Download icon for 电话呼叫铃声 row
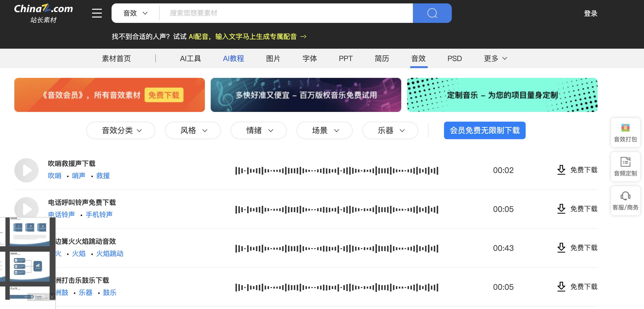644x309 pixels. (x=561, y=209)
